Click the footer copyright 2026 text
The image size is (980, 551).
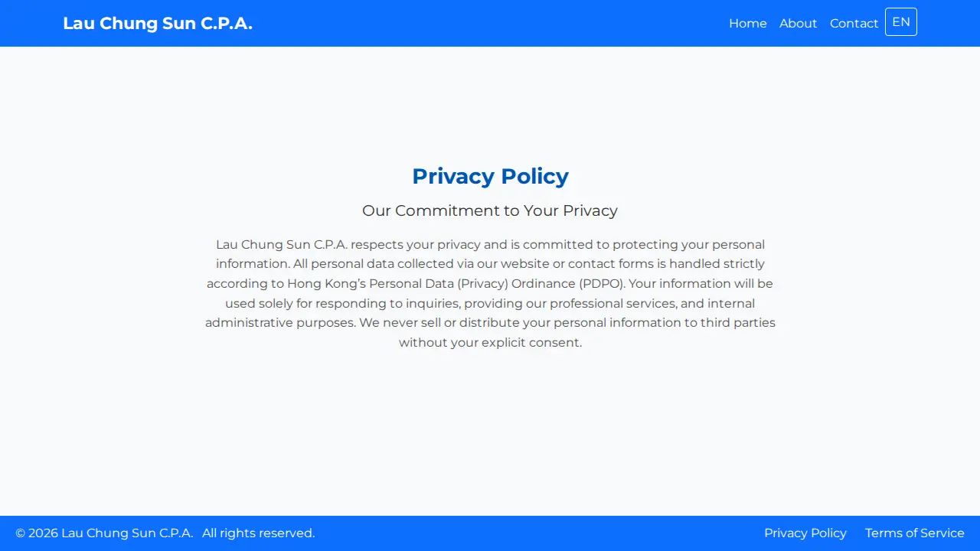click(x=104, y=533)
